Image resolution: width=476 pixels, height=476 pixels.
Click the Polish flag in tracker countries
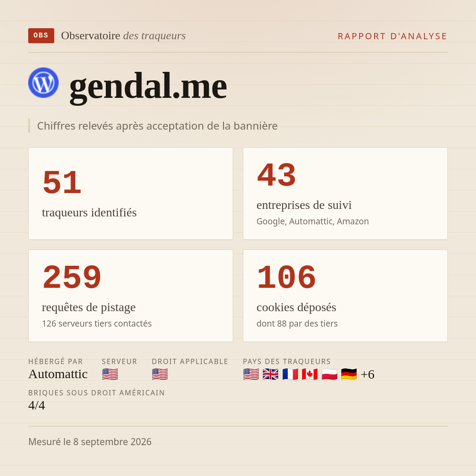tap(329, 374)
